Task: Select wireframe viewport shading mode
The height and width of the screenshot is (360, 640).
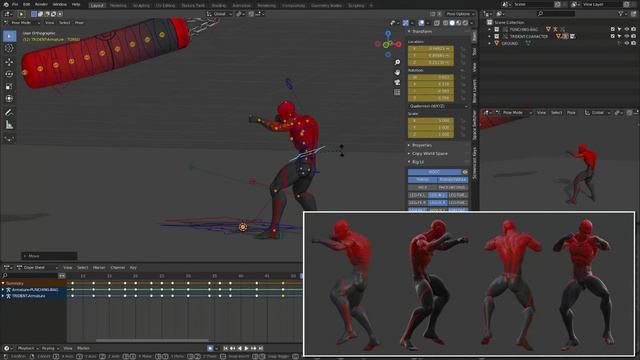Action: click(x=445, y=23)
